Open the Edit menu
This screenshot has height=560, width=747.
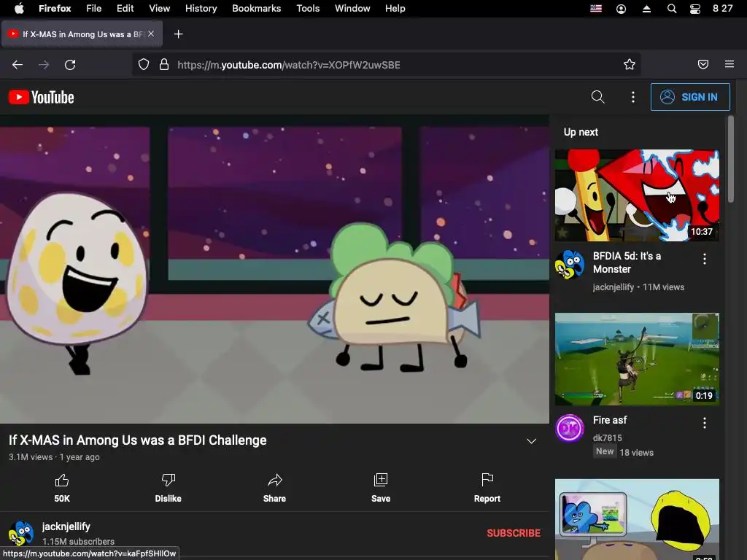click(x=125, y=8)
